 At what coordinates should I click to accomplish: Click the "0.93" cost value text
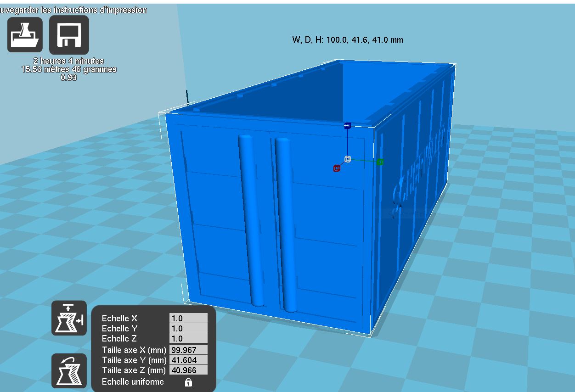tap(68, 78)
